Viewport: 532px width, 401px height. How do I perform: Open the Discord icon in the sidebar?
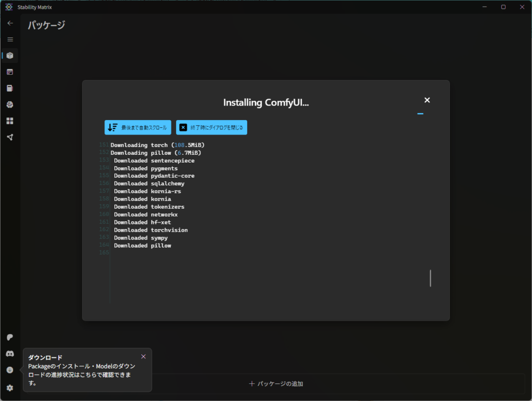point(10,354)
